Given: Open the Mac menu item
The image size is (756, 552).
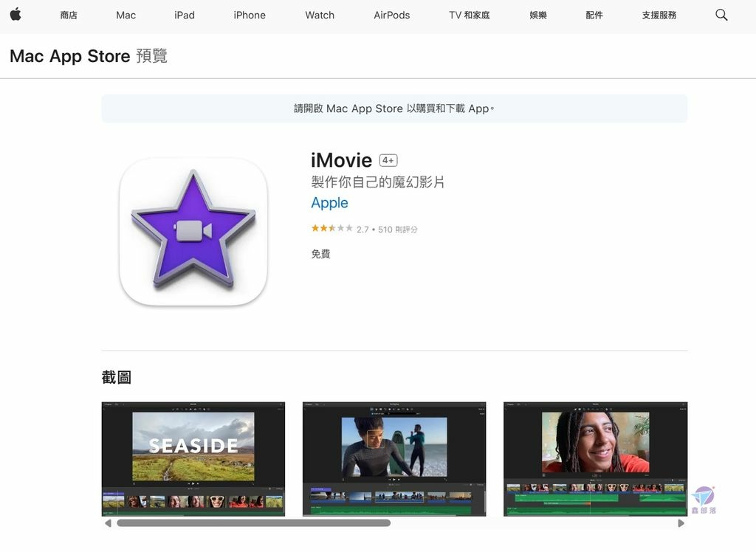Looking at the screenshot, I should click(126, 15).
